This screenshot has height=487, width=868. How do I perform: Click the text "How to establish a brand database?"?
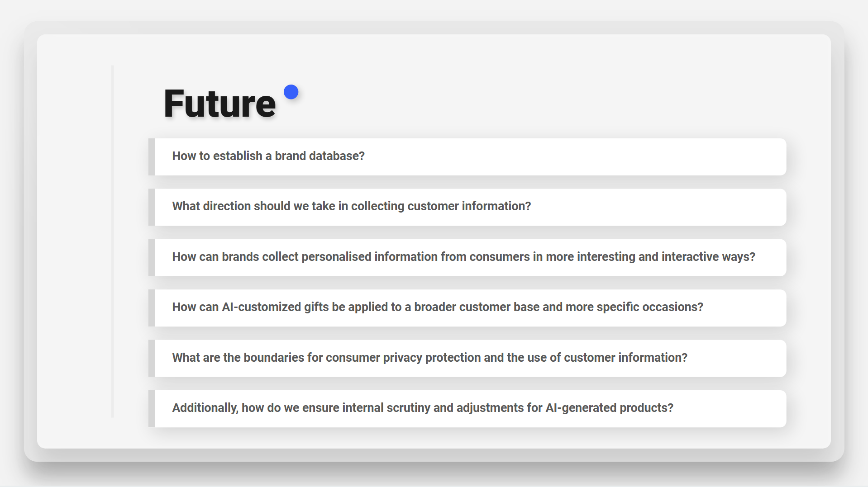point(268,156)
